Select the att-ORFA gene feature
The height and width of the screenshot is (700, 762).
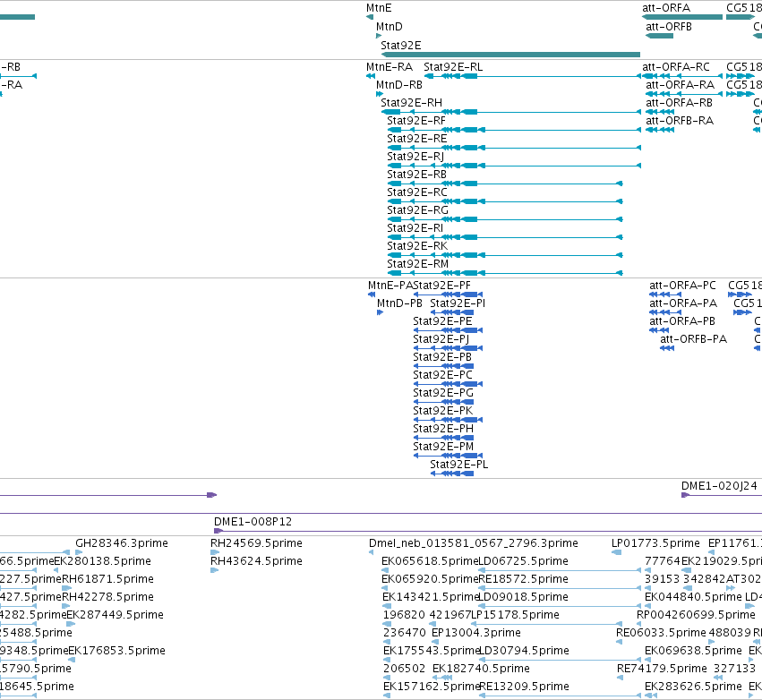[682, 17]
